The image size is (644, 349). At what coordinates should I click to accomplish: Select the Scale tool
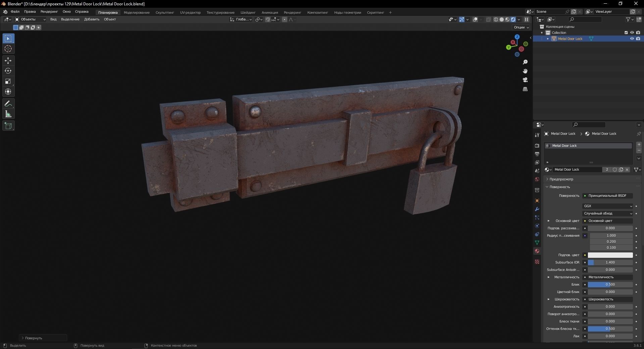(8, 81)
